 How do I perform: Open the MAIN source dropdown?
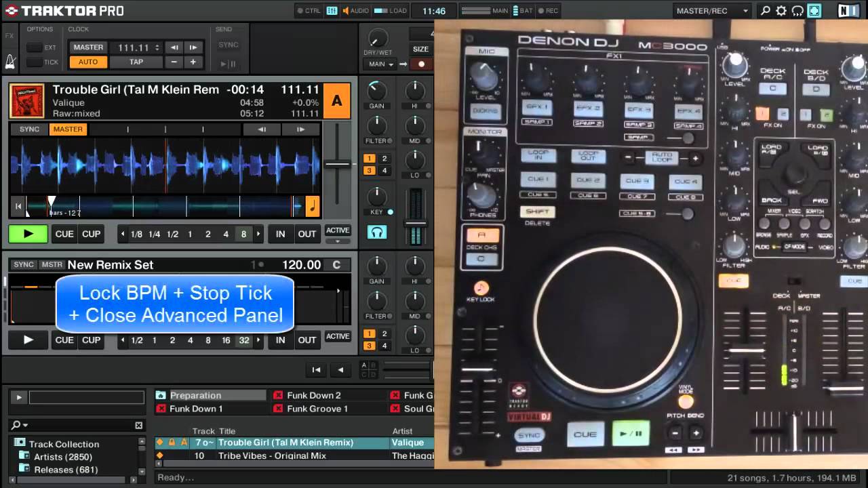[380, 64]
